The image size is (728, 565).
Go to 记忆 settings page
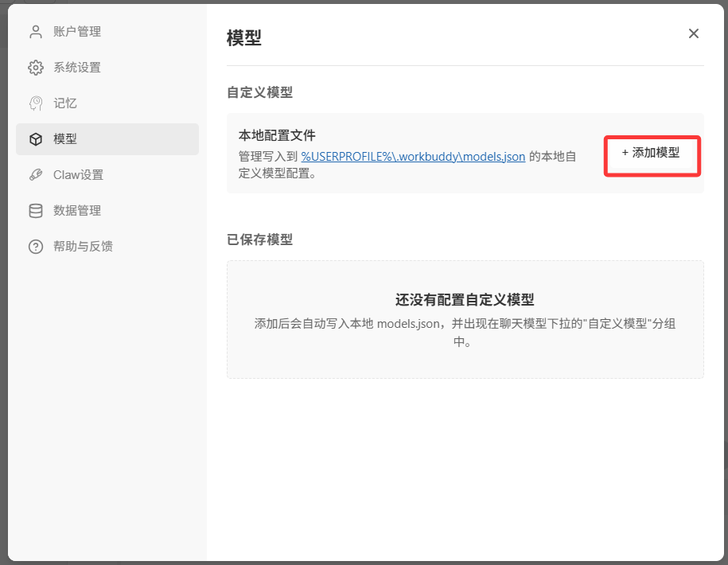coord(107,103)
